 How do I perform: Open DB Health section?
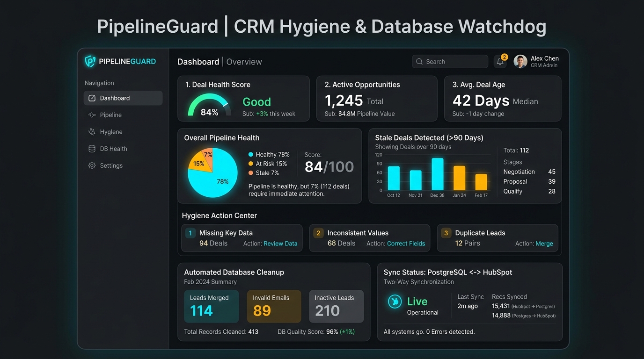click(123, 149)
